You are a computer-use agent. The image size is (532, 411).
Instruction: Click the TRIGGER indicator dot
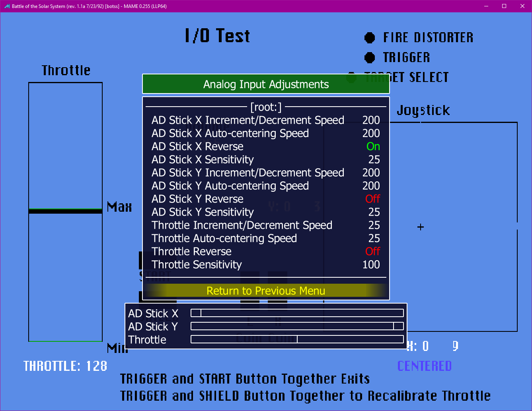tap(370, 58)
